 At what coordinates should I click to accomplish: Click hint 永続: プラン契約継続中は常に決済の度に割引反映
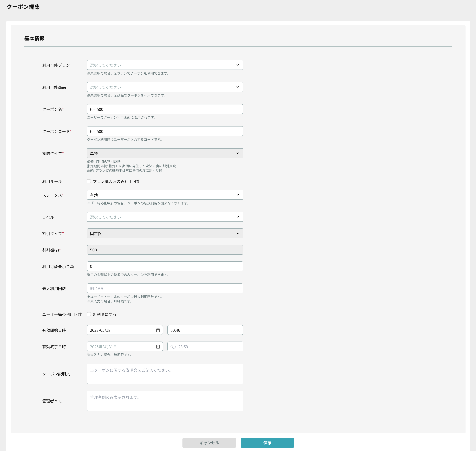[125, 170]
